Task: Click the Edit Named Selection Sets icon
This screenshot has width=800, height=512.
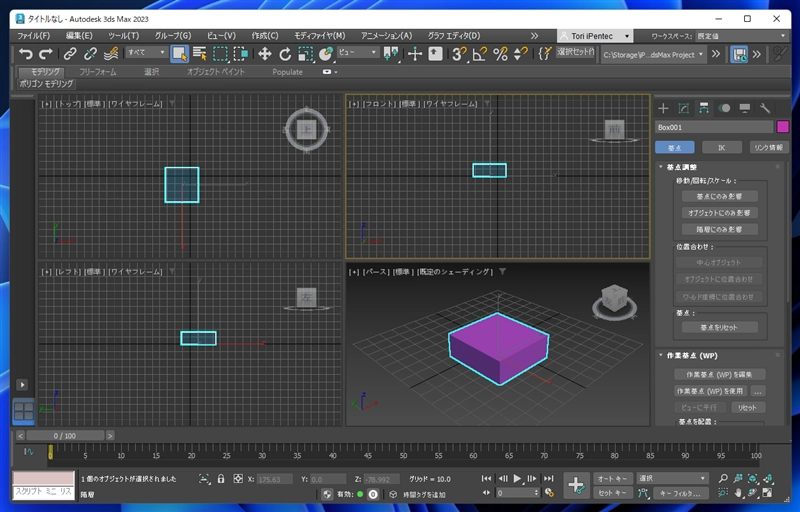Action: pos(544,54)
